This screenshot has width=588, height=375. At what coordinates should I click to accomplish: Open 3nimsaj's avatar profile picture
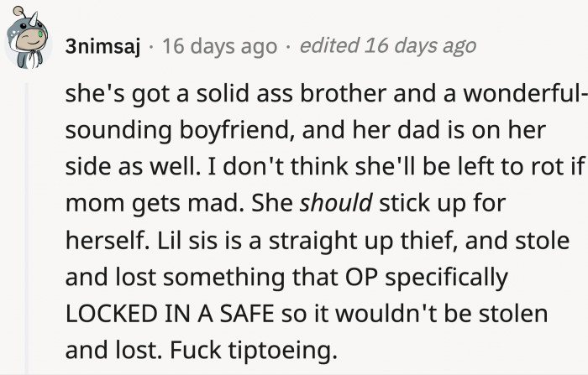pos(27,38)
